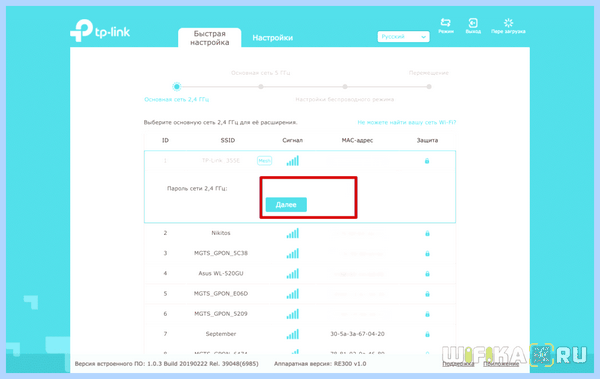
Task: Click the 2.4 GHz password input field
Action: click(308, 188)
